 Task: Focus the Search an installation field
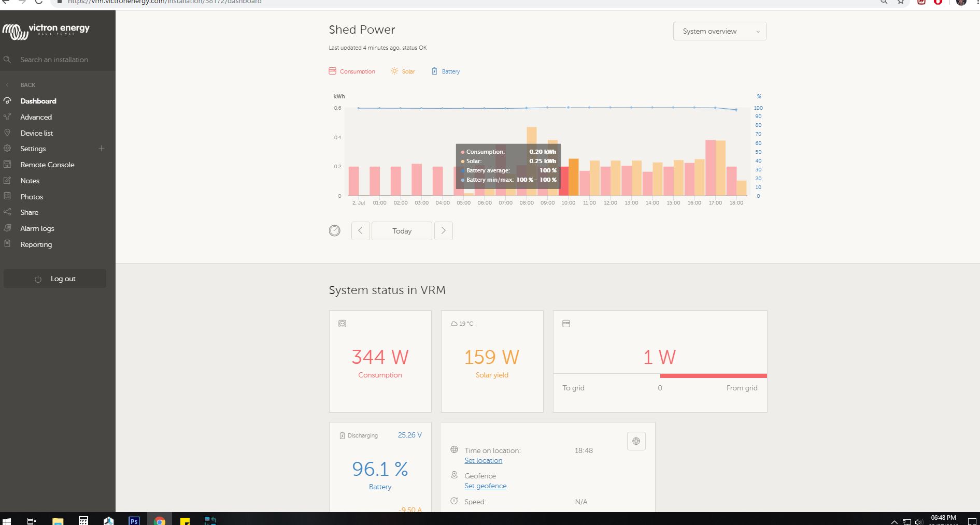click(54, 60)
